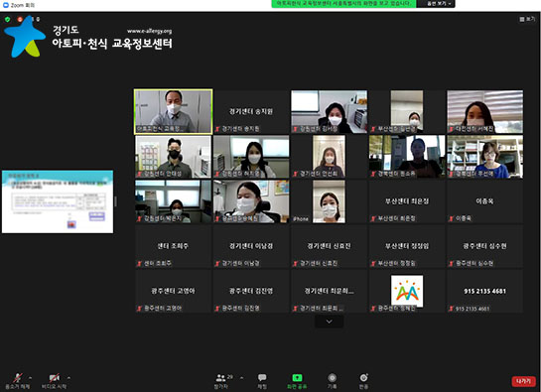This screenshot has height=392, width=541.
Task: Click the large 광주센터 고영아 name text
Action: tap(173, 291)
